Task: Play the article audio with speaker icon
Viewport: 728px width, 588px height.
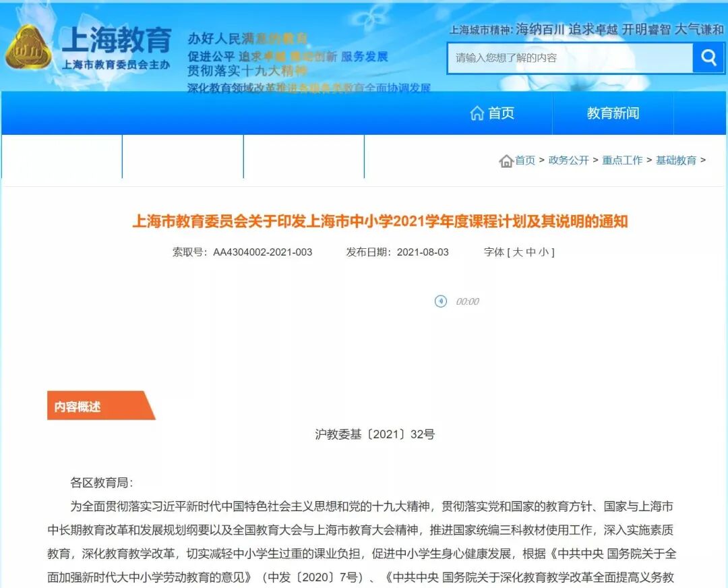Action: click(x=440, y=301)
